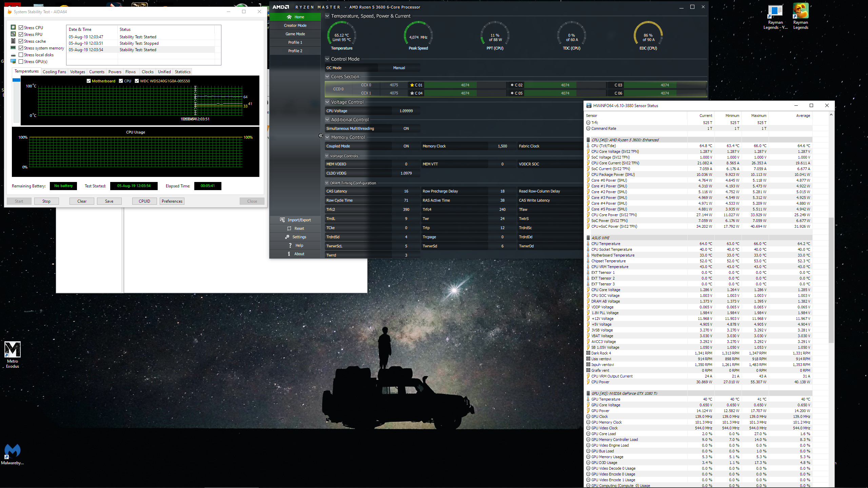Viewport: 868px width, 488px height.
Task: Enable Stress GPU(s) checkbox
Action: pos(21,61)
